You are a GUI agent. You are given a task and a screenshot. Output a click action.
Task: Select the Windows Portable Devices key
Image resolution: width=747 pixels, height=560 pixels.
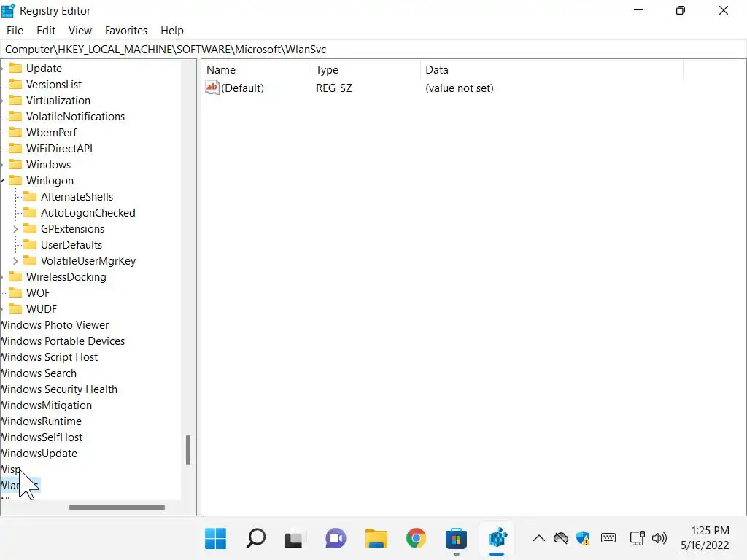pos(63,341)
